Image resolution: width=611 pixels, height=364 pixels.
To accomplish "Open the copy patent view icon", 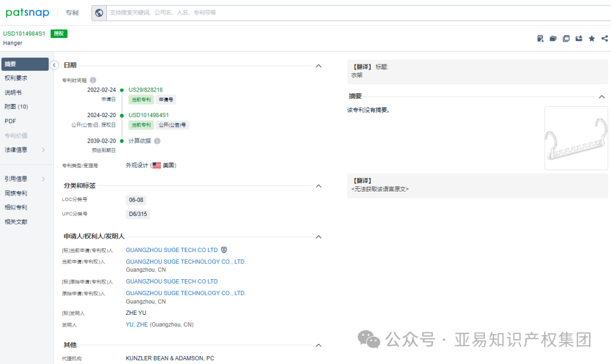I will tap(566, 38).
